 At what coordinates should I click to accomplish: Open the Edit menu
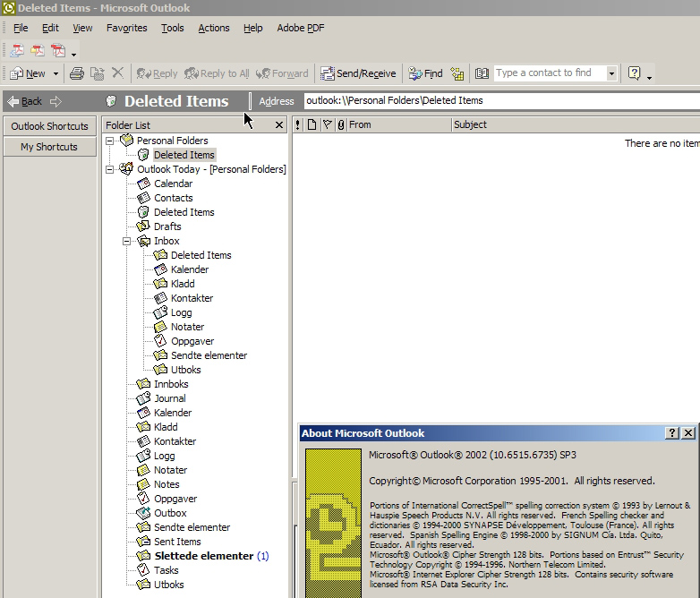(50, 28)
